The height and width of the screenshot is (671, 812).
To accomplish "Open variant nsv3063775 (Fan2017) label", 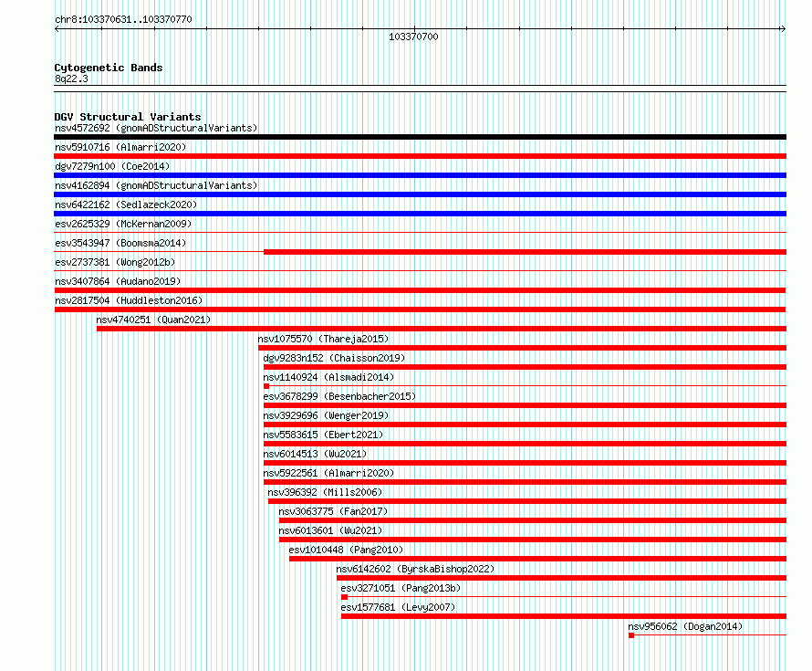I will point(333,511).
